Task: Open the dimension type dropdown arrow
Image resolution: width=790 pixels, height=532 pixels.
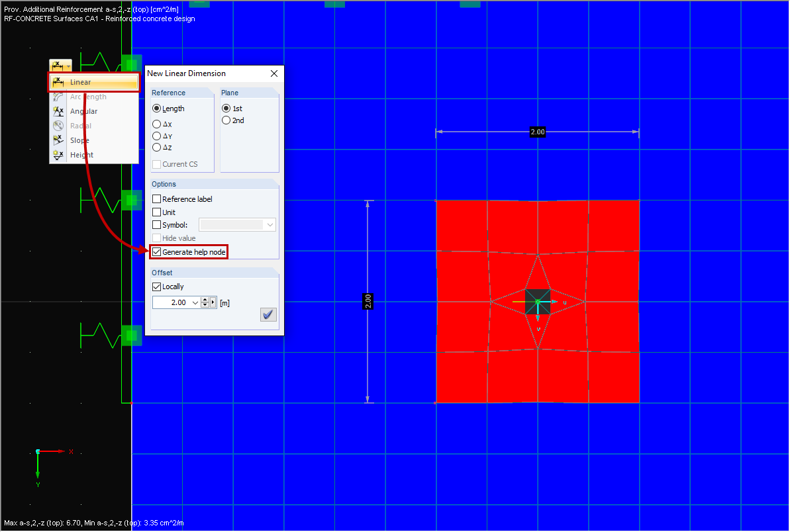Action: (x=67, y=65)
